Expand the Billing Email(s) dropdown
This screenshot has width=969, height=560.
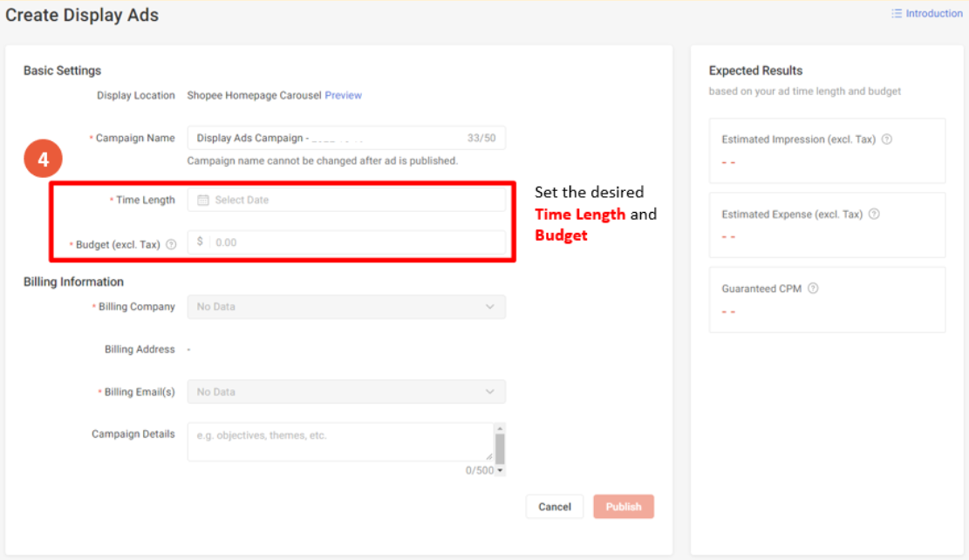[x=346, y=392]
